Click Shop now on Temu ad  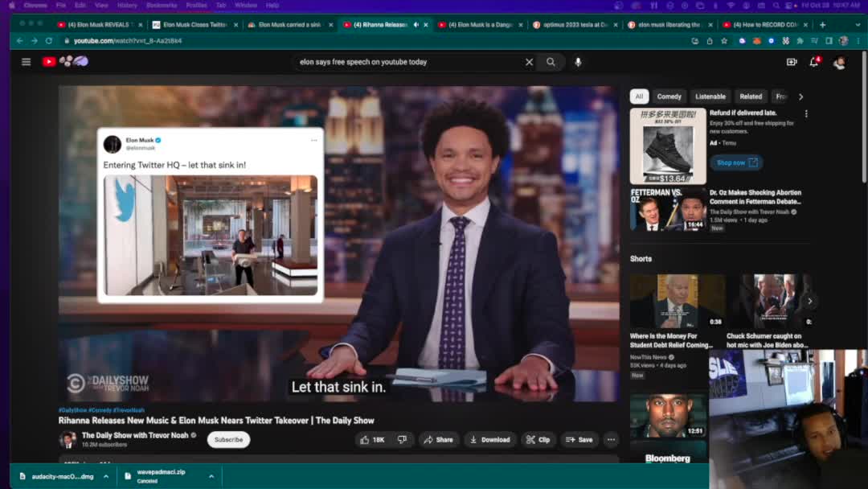click(x=736, y=162)
